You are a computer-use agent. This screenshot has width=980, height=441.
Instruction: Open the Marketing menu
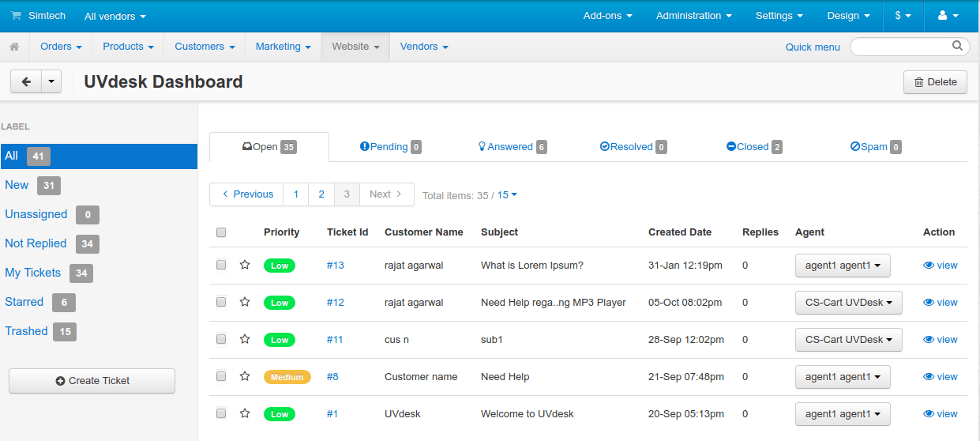[283, 47]
